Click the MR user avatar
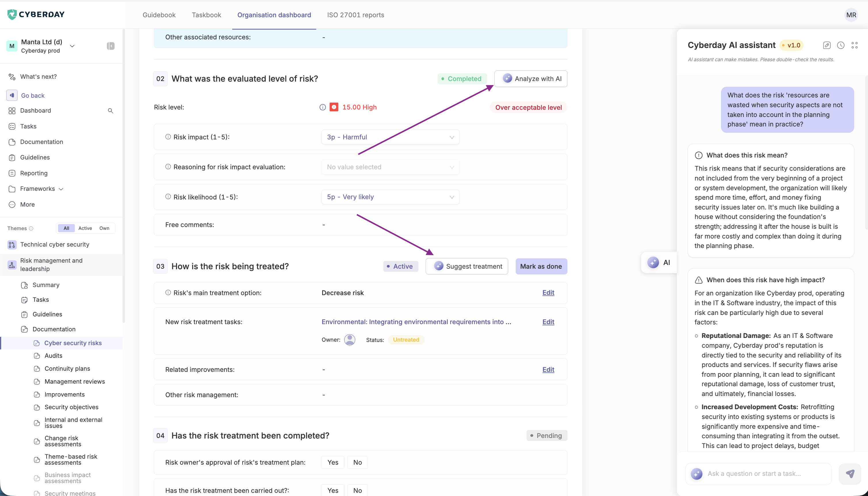 tap(851, 15)
